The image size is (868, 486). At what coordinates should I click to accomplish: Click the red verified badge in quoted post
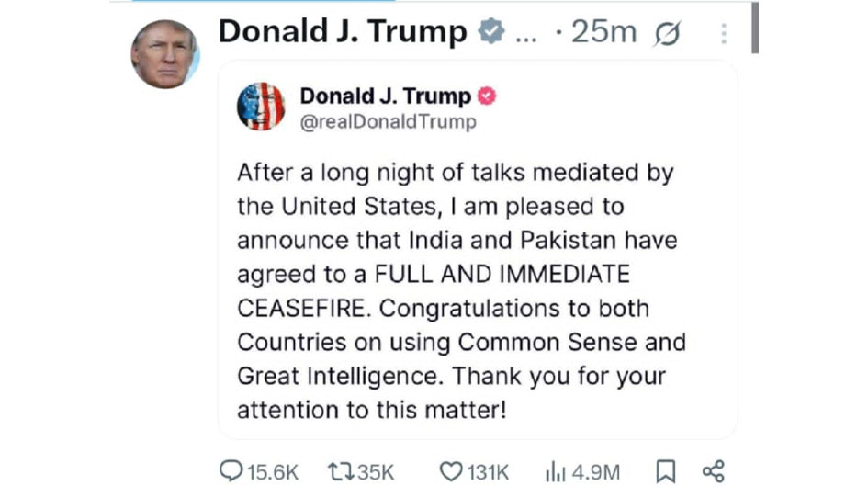tap(489, 96)
